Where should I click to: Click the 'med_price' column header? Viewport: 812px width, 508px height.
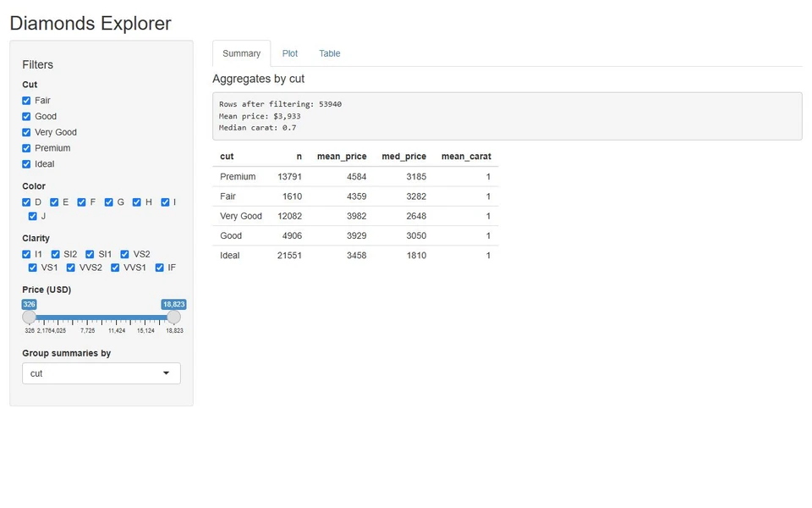pyautogui.click(x=404, y=157)
